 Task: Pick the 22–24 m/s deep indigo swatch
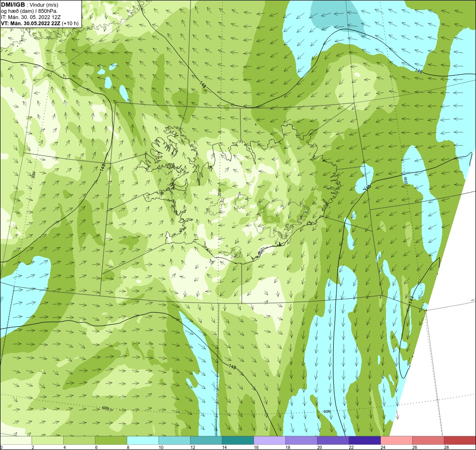click(x=365, y=440)
